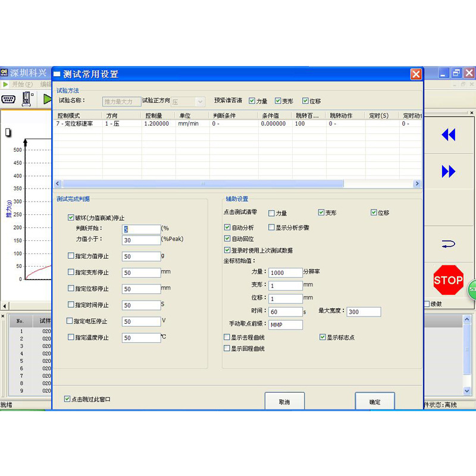Click the 跳转动作 column header
This screenshot has height=476, width=476.
[x=346, y=115]
